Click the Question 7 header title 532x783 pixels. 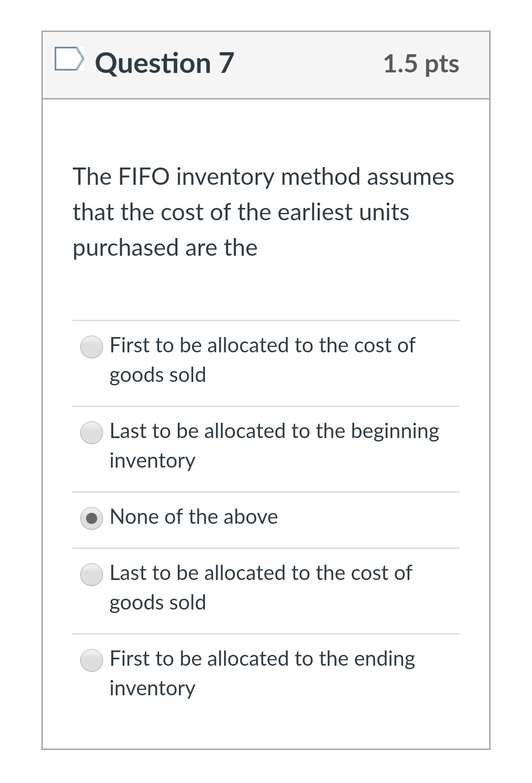click(x=165, y=63)
